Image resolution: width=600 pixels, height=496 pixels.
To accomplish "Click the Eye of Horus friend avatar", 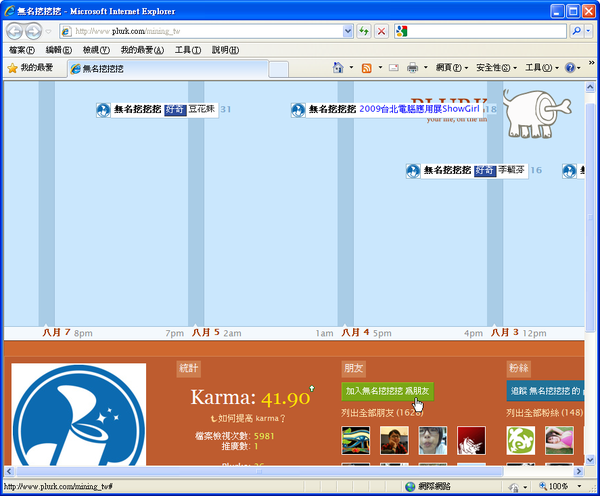I will pos(356,441).
